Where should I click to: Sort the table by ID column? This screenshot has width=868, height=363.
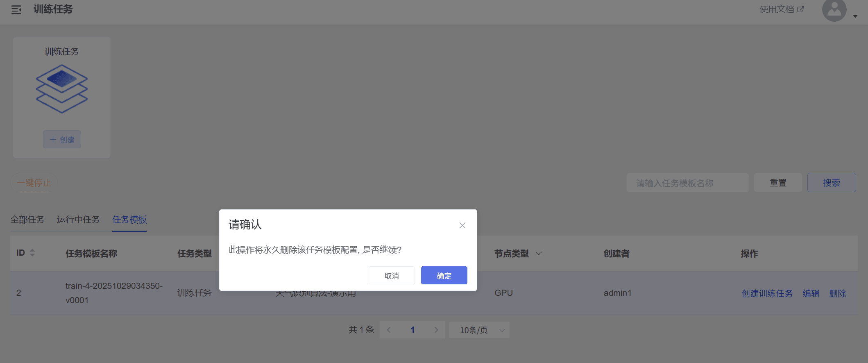pyautogui.click(x=32, y=253)
